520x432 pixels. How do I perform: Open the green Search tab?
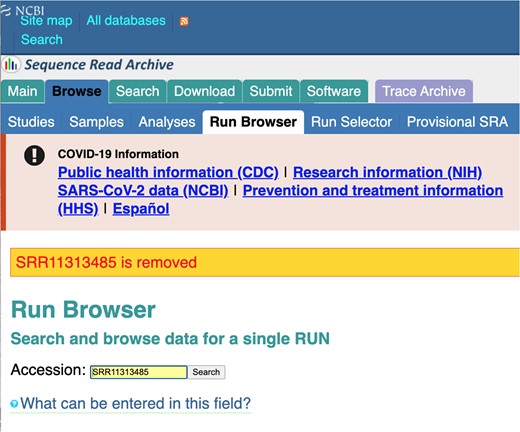tap(138, 91)
